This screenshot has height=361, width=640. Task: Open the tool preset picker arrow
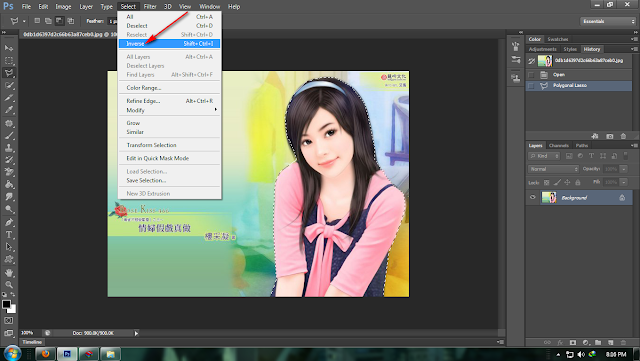click(x=24, y=21)
